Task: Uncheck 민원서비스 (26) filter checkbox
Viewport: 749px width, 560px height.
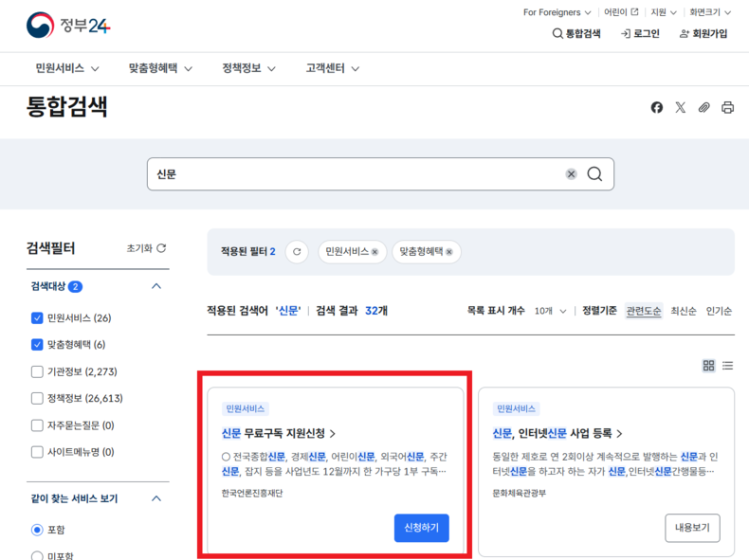Action: (x=37, y=318)
